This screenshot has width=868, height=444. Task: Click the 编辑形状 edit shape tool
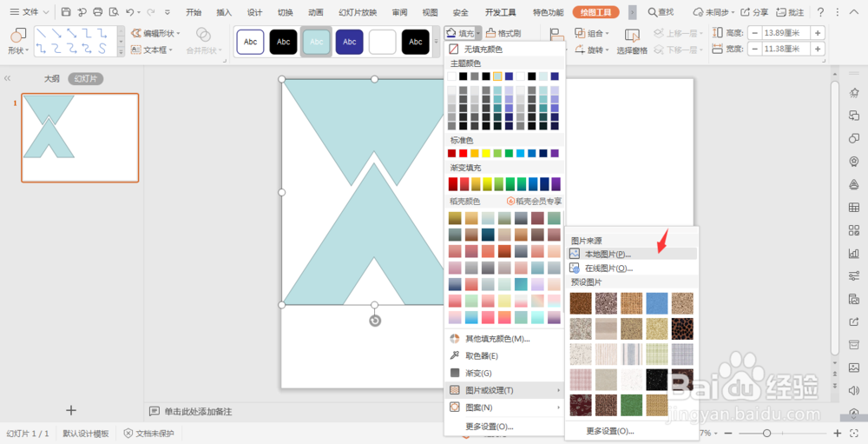pos(155,33)
